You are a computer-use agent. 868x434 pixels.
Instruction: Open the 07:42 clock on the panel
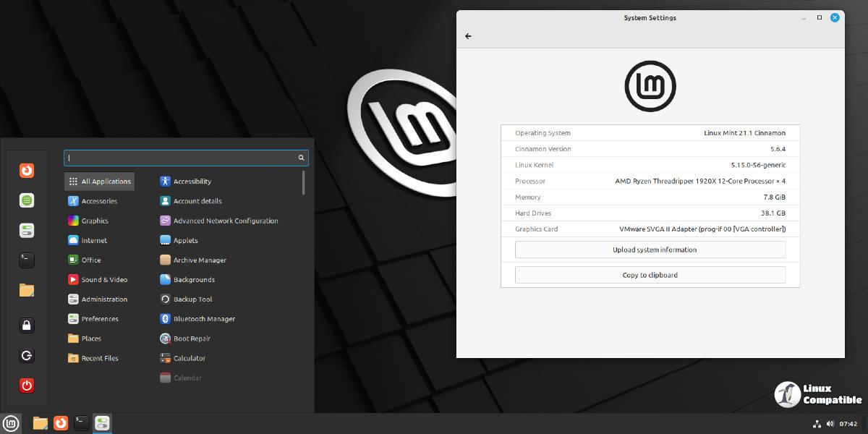point(848,424)
